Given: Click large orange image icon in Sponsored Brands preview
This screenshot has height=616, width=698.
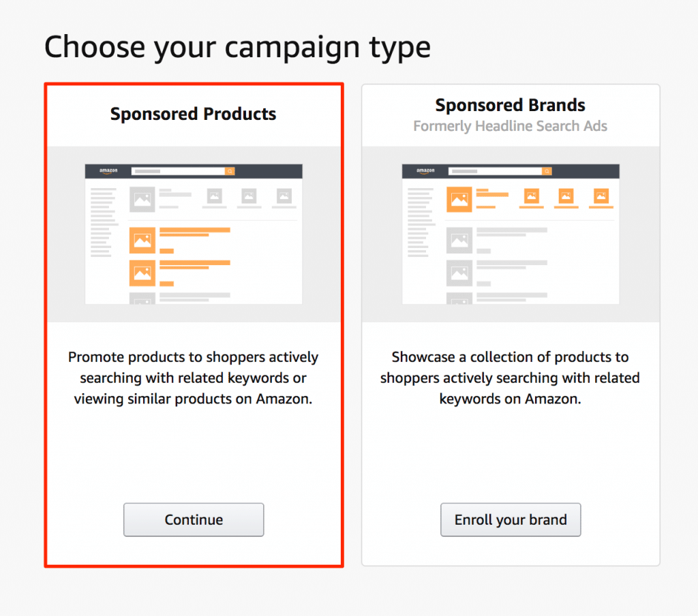Looking at the screenshot, I should 459,200.
